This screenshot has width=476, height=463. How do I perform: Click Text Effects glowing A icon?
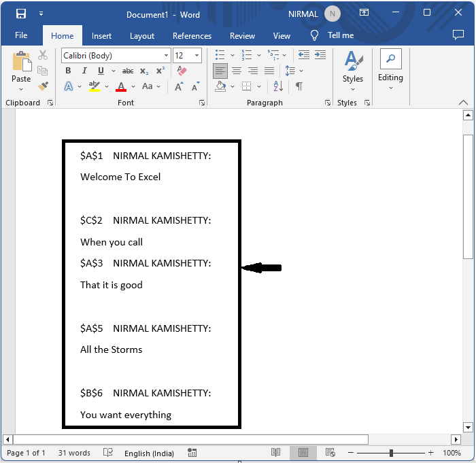coord(69,86)
